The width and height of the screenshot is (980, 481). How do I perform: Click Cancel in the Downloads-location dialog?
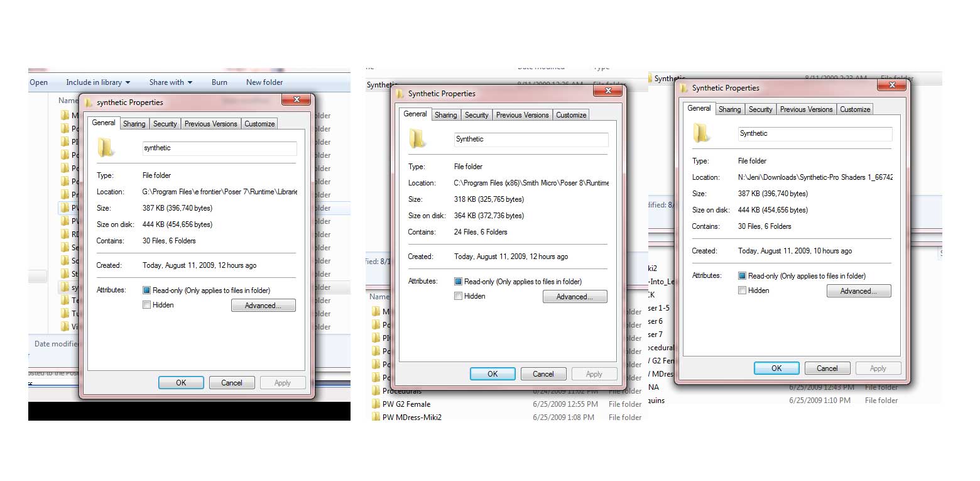coord(827,368)
